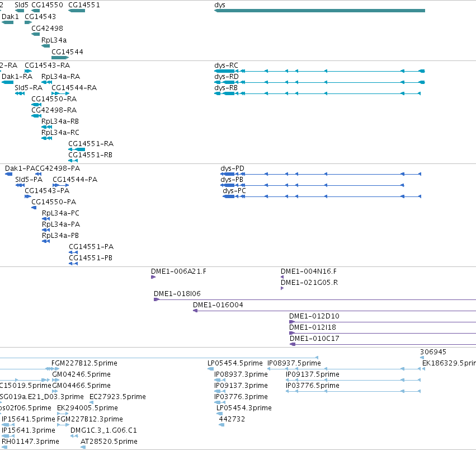Select dys-PD protein feature
Image resolution: width=476 pixels, height=450 pixels.
pos(321,174)
